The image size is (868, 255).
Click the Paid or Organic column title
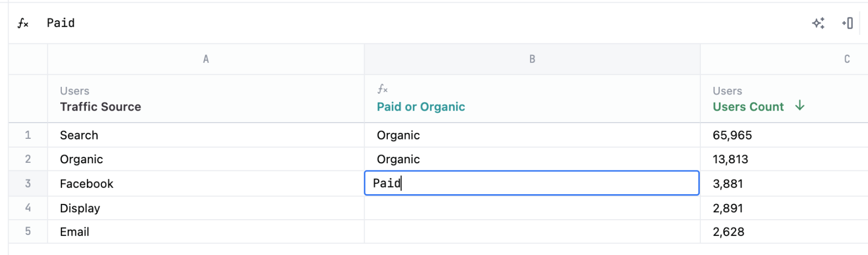[421, 107]
